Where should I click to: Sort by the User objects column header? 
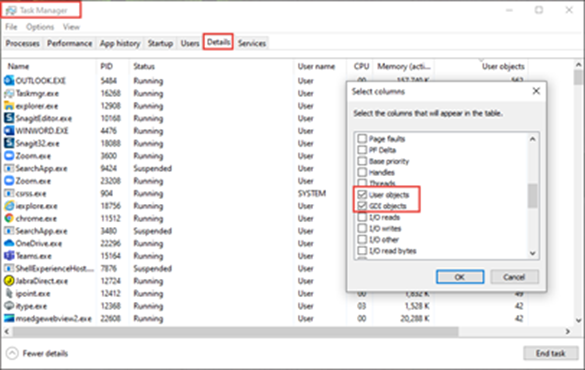481,66
